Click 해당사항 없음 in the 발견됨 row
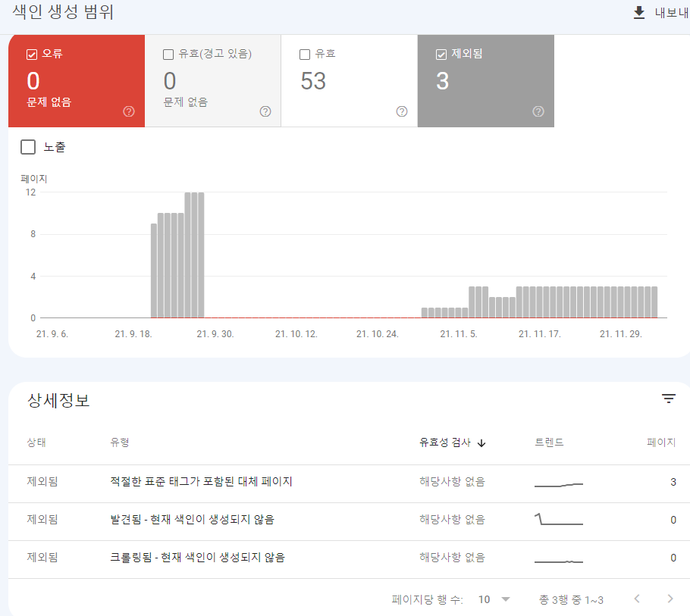The image size is (690, 616). pyautogui.click(x=452, y=520)
